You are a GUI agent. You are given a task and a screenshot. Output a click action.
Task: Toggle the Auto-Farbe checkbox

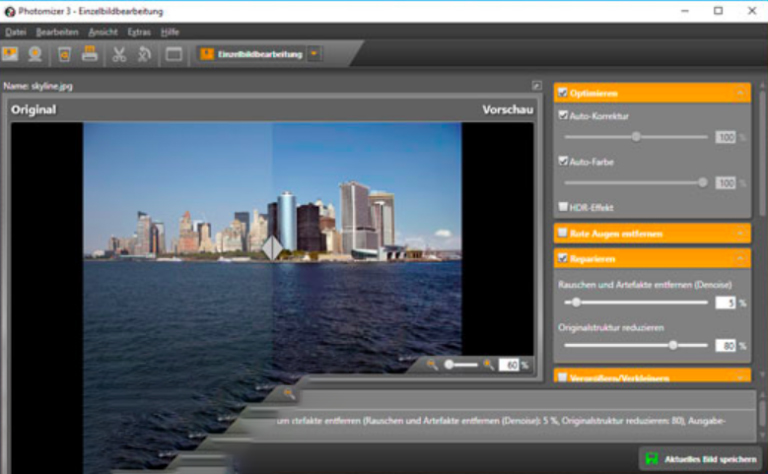point(563,161)
